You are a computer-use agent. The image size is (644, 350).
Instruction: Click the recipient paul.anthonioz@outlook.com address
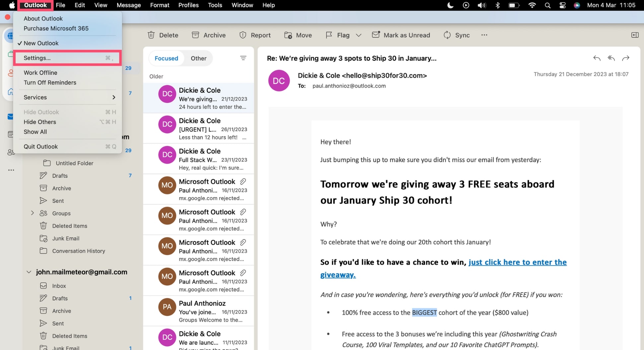349,86
